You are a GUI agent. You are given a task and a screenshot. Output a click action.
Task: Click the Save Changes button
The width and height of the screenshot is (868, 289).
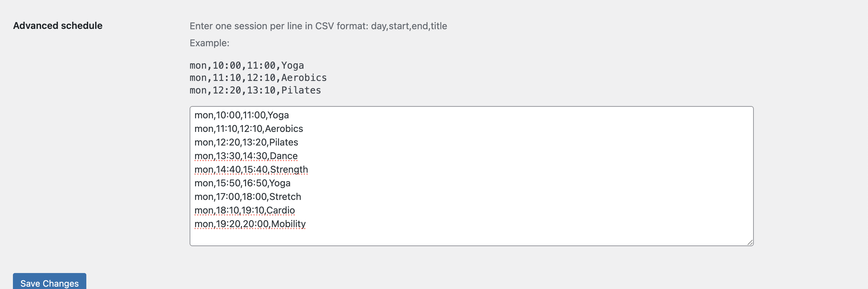point(50,282)
